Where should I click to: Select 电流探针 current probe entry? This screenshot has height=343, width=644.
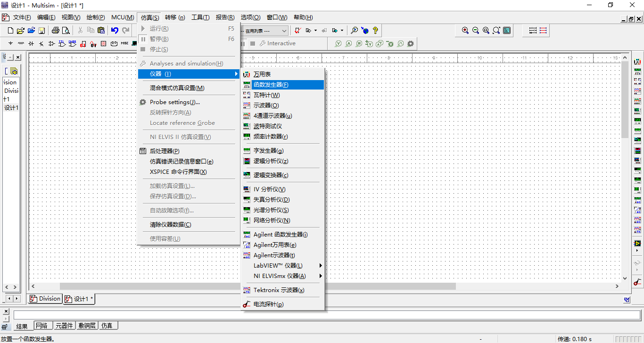pos(282,304)
